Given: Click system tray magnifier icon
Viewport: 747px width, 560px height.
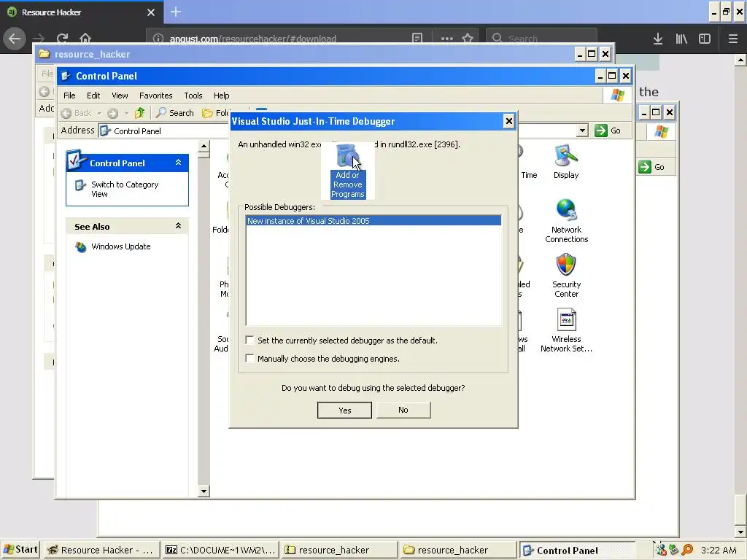Looking at the screenshot, I should (687, 550).
